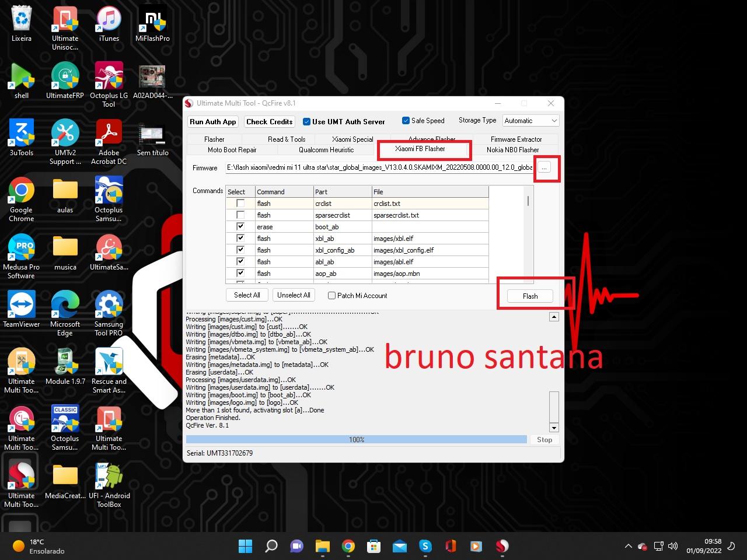Click Unselect All button
The height and width of the screenshot is (560, 747).
pyautogui.click(x=294, y=295)
